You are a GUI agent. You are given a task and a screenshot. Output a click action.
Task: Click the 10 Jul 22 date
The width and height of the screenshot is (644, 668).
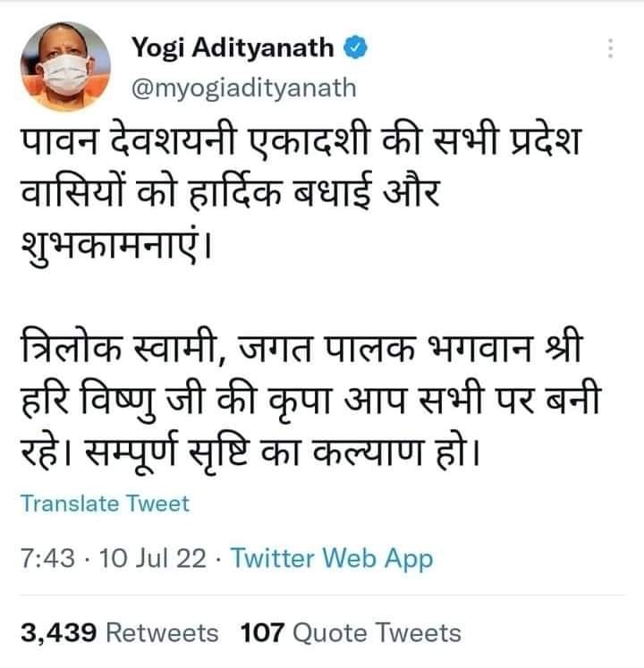(x=153, y=558)
